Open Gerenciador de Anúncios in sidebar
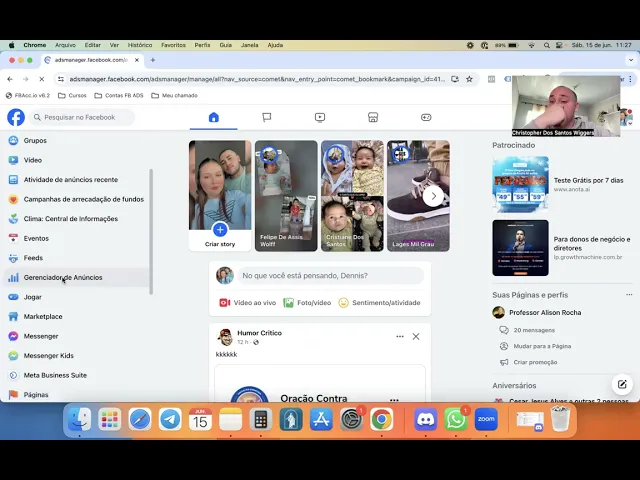The image size is (640, 480). coord(77,278)
